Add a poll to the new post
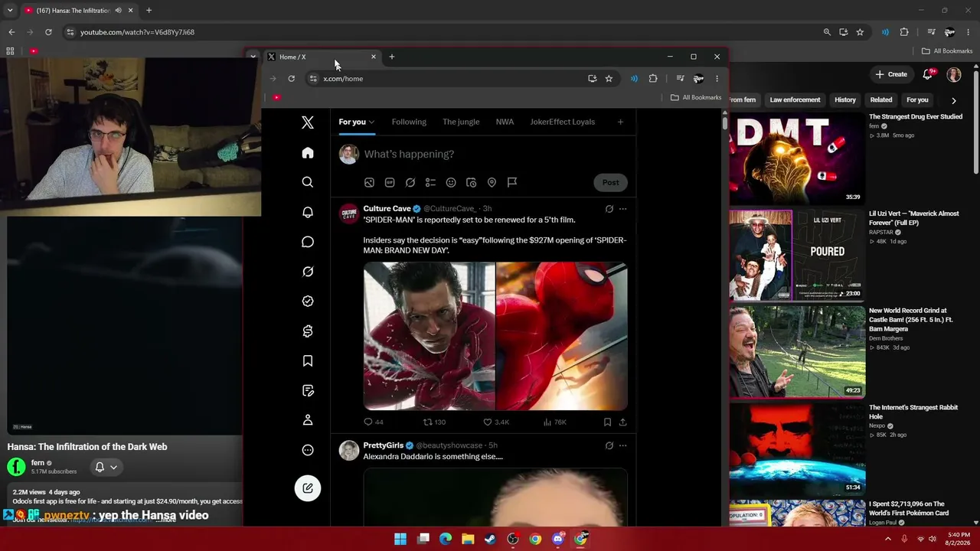980x551 pixels. coord(430,182)
